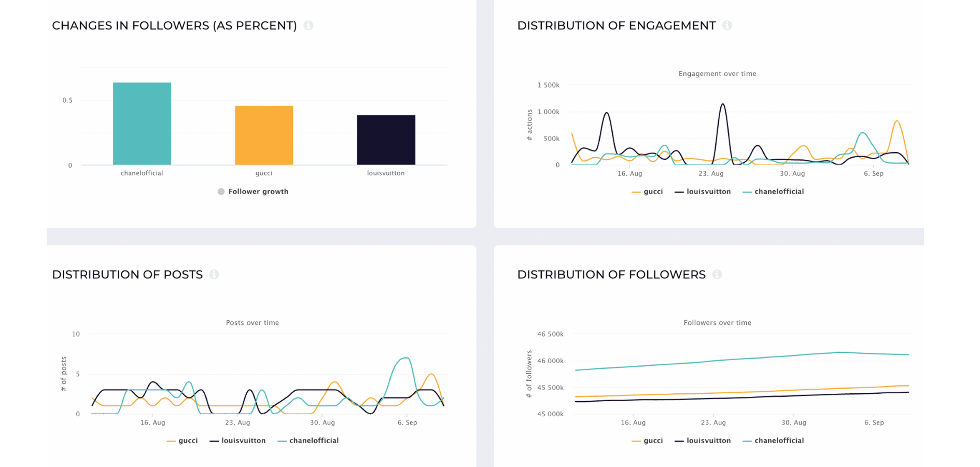This screenshot has width=980, height=467.
Task: Click the Changes in Followers (As Percent) heading
Action: pyautogui.click(x=175, y=25)
